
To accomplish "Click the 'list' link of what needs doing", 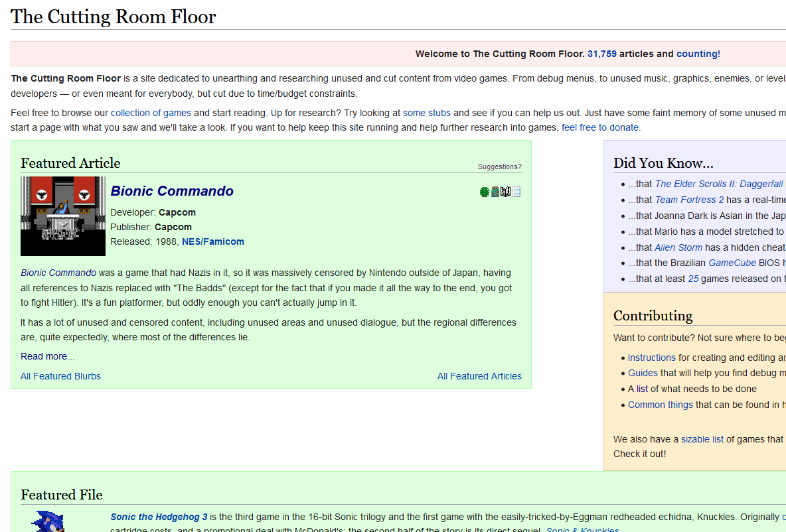I will [642, 389].
